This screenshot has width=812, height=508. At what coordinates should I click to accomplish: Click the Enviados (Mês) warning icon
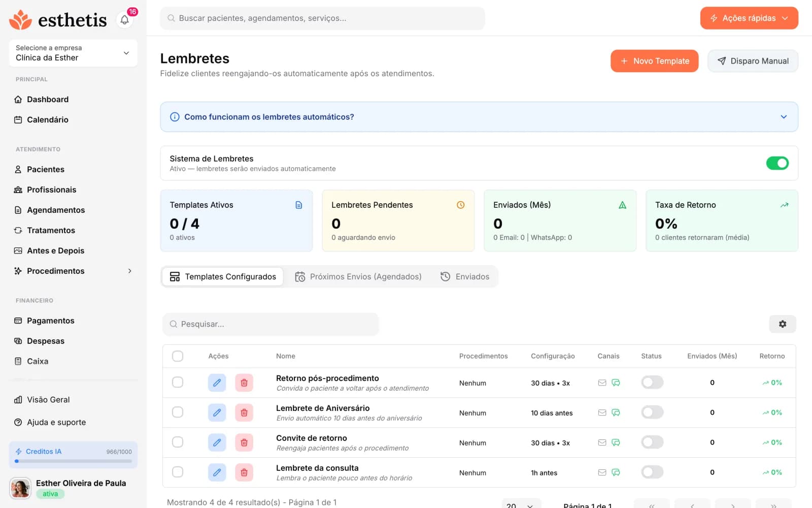pos(623,205)
